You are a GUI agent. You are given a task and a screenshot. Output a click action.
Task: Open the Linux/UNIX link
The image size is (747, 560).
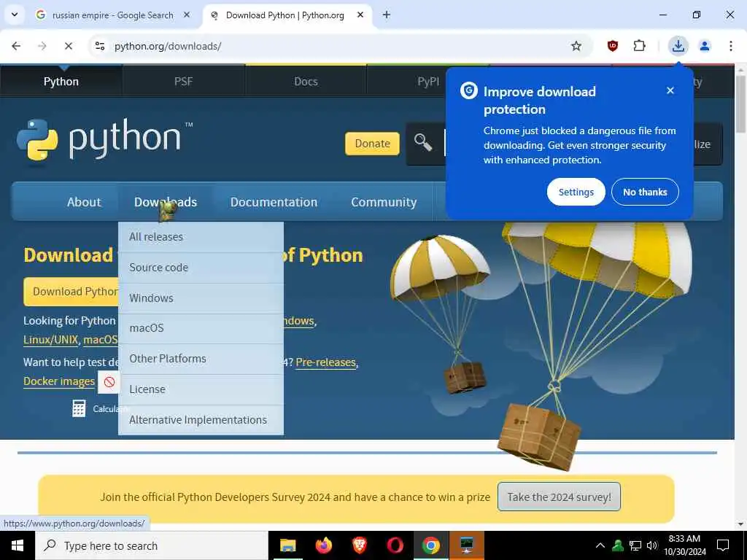coord(50,340)
